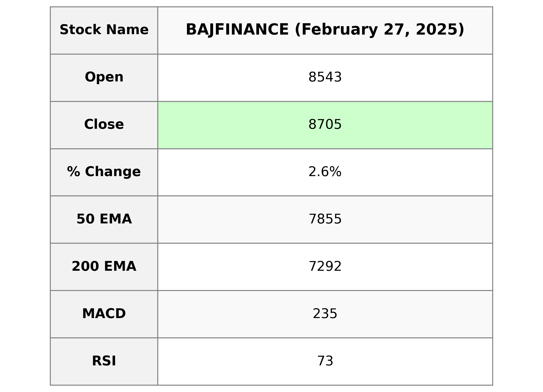Select the % Change row label
The image size is (543, 392).
(x=104, y=172)
